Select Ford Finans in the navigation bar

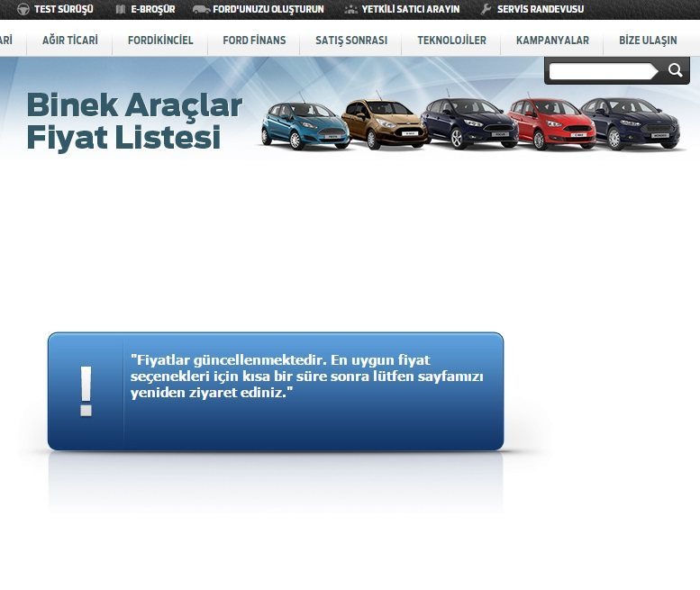tap(254, 41)
